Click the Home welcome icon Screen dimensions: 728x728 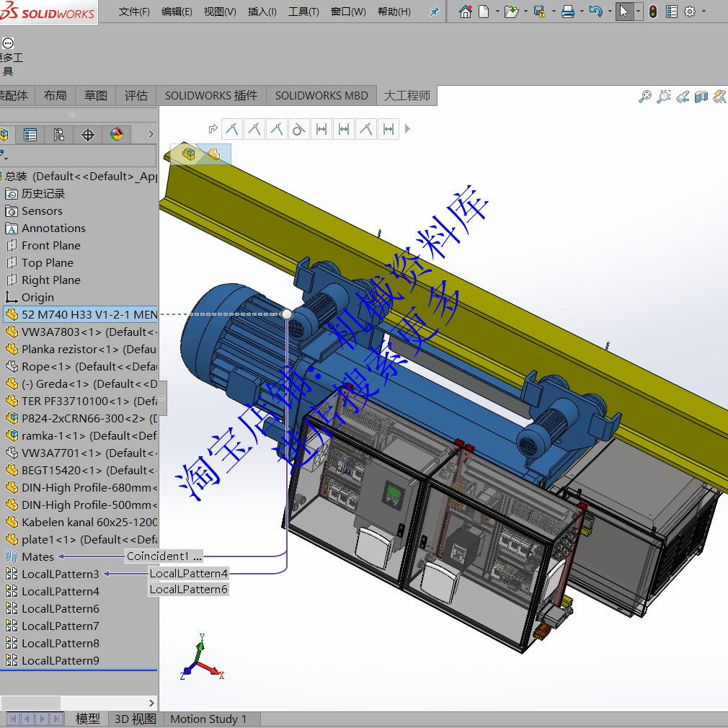(465, 12)
